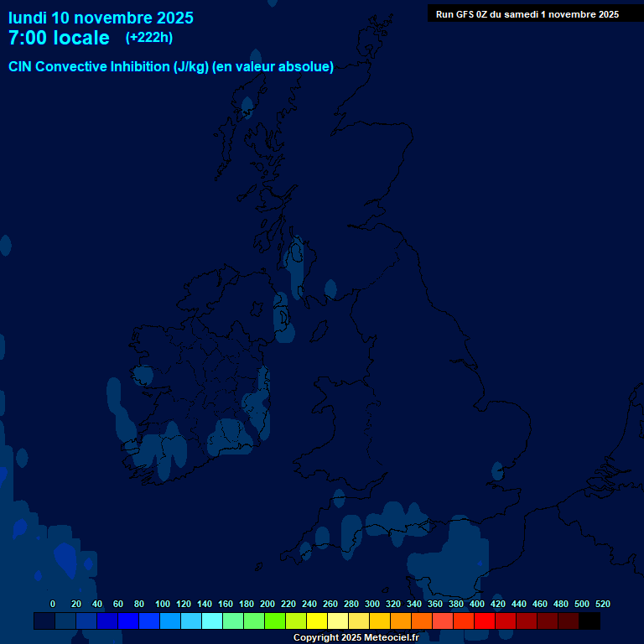
Task: Pick the bright green legend swatch near 200
Action: coord(275,621)
